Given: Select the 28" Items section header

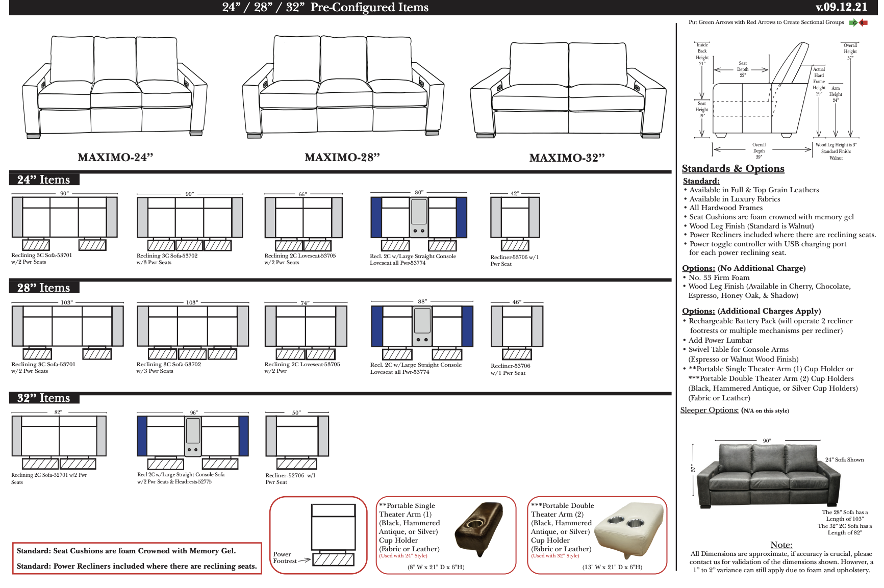Looking at the screenshot, I should click(44, 288).
